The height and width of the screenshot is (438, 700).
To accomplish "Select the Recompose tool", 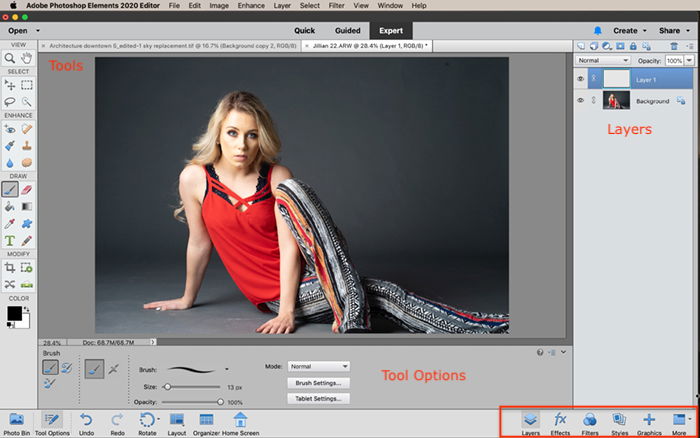I will (27, 267).
